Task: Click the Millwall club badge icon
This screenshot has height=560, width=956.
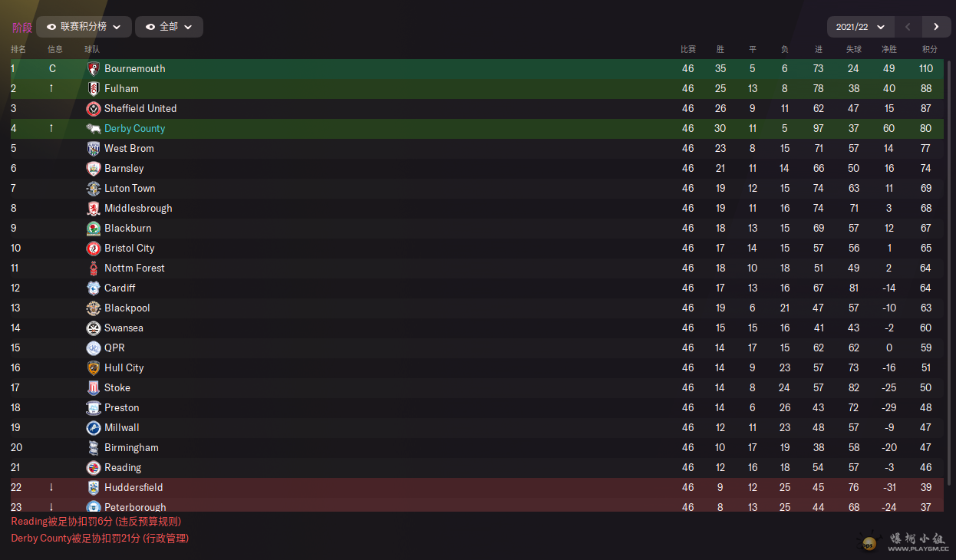Action: pyautogui.click(x=94, y=427)
